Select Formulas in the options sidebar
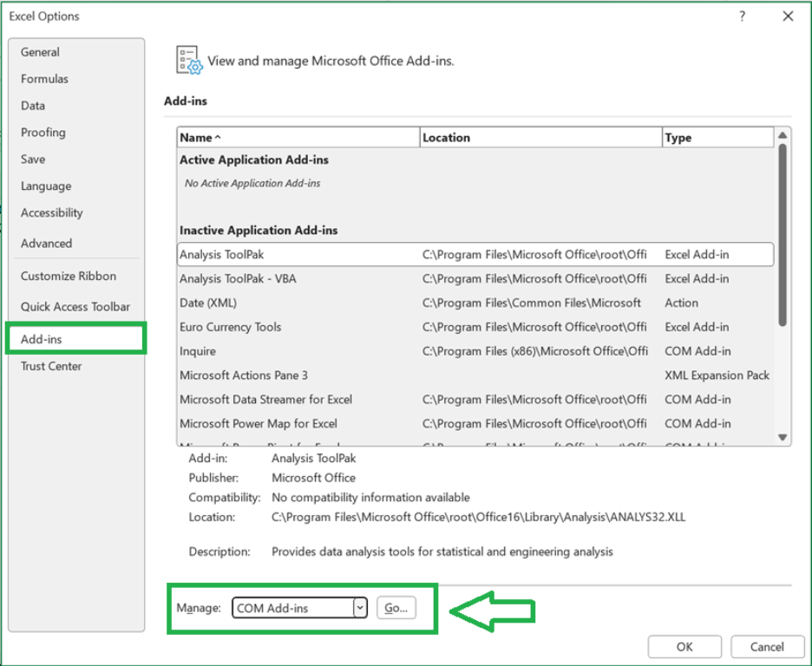Screen dimensions: 812x666 click(44, 79)
